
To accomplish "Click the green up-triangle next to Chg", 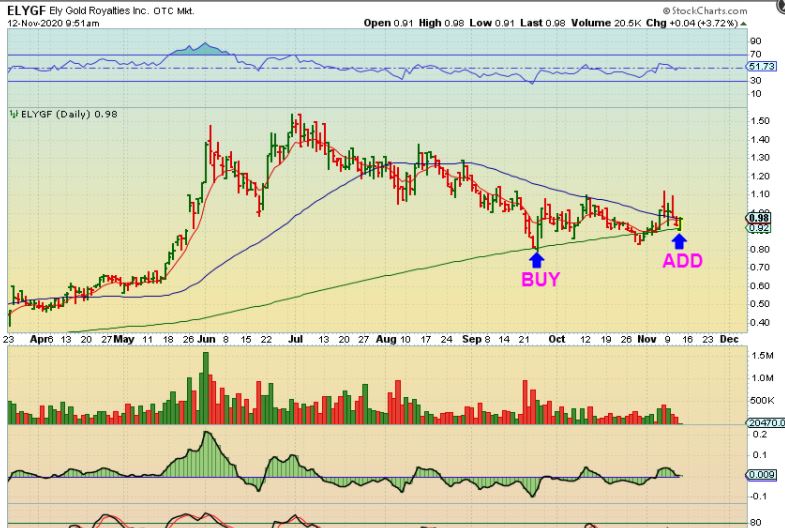I will click(x=743, y=24).
